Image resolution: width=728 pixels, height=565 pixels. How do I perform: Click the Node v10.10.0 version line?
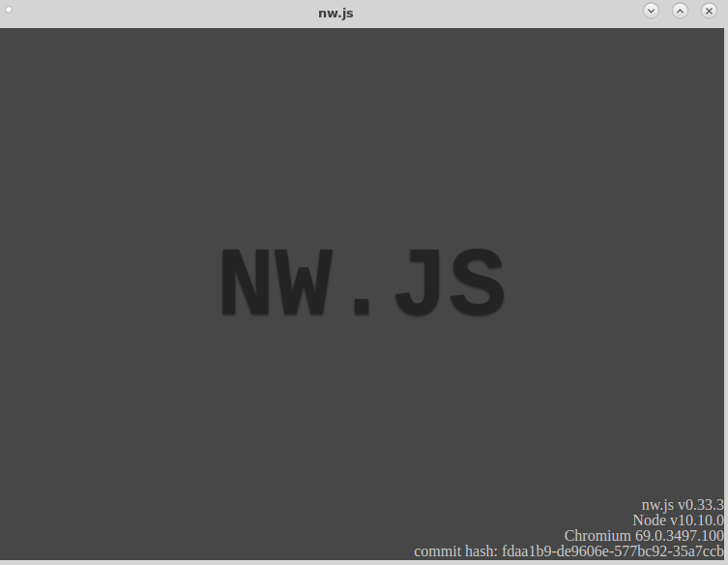pyautogui.click(x=678, y=520)
